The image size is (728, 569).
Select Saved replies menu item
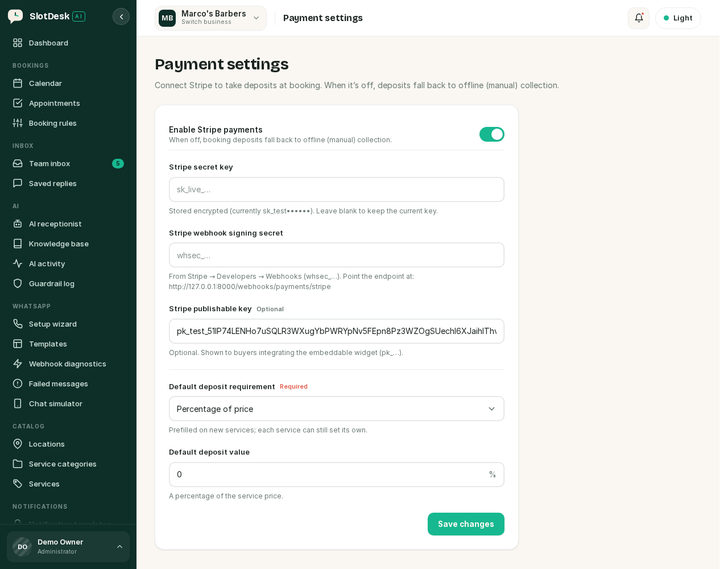68,183
